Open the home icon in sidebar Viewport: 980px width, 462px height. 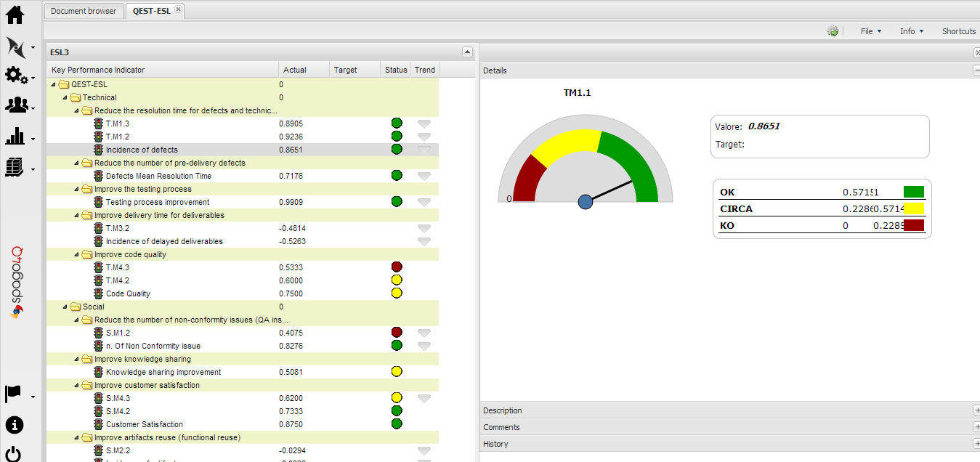[15, 14]
